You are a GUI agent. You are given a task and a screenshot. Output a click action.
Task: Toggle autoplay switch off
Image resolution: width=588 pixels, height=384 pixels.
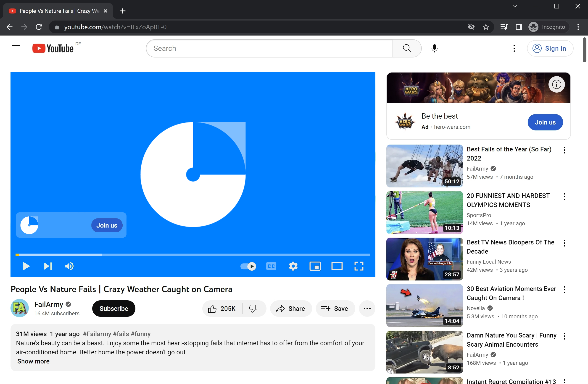click(248, 266)
